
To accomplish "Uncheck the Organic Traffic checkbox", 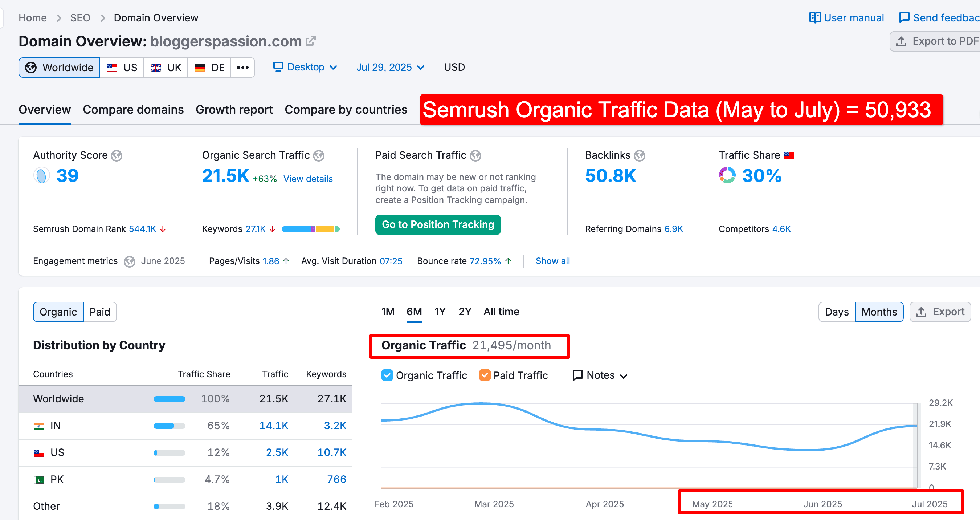I will (387, 375).
